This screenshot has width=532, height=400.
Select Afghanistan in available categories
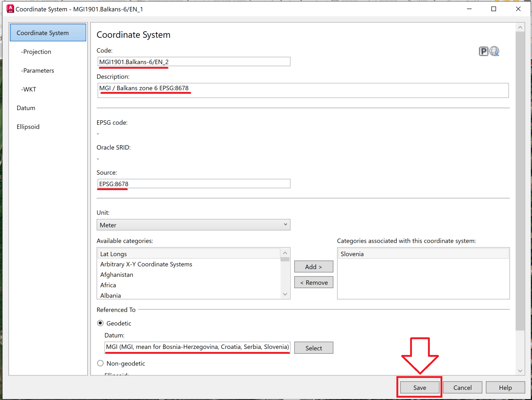coord(189,274)
